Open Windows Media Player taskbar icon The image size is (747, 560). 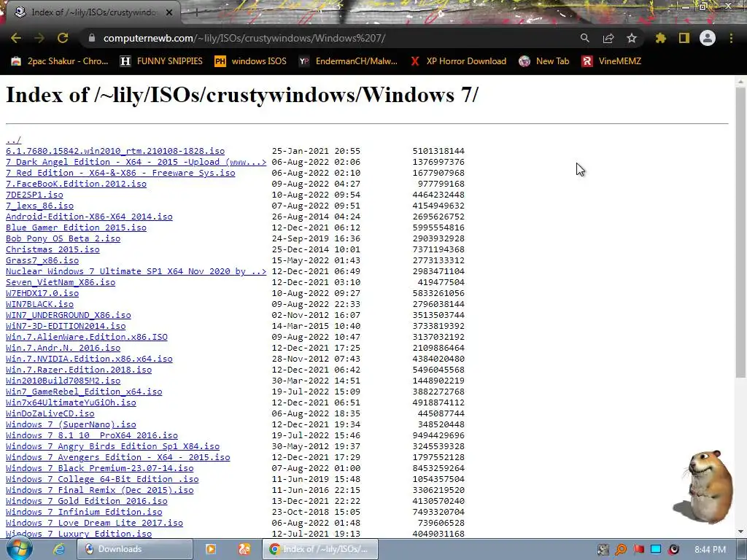(x=211, y=549)
